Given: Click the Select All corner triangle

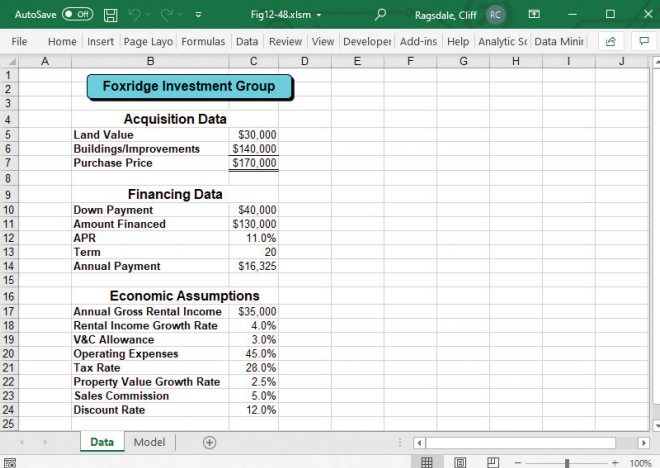Looking at the screenshot, I should coord(10,61).
